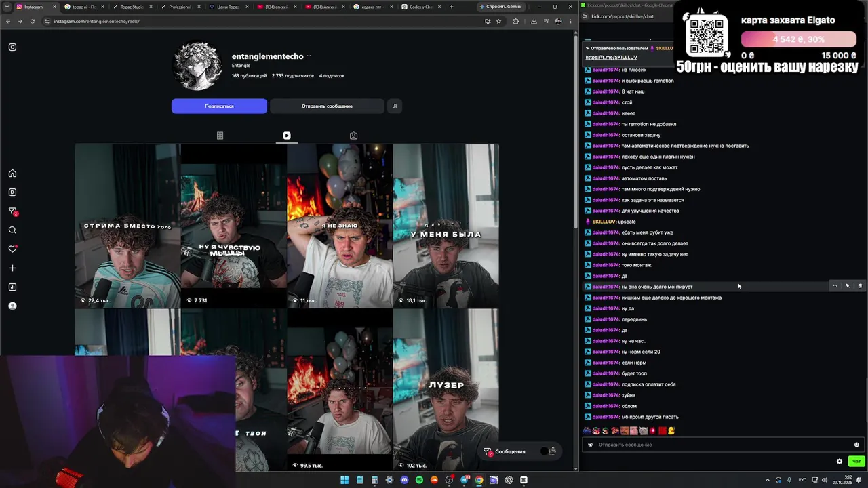Image resolution: width=868 pixels, height=488 pixels.
Task: Click the similar accounts icon beside message button
Action: click(395, 106)
